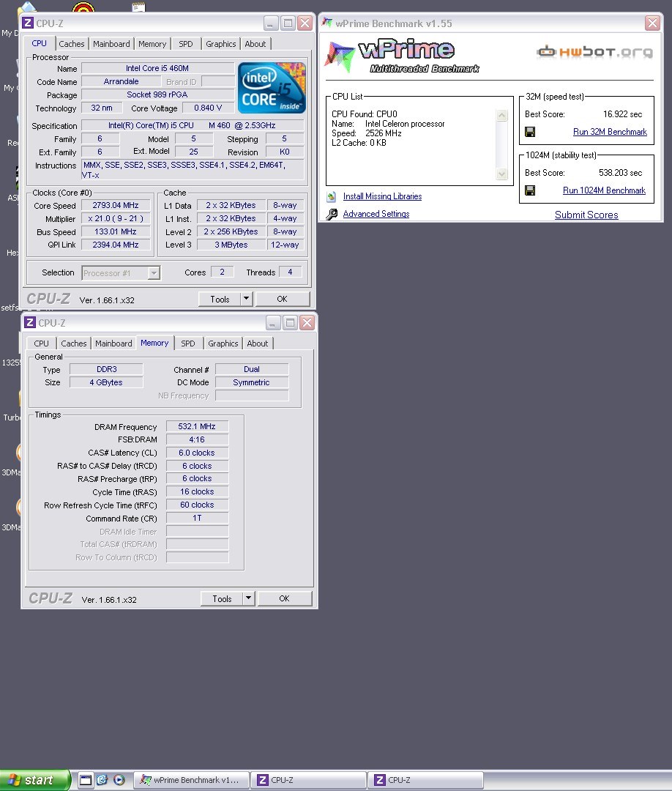The height and width of the screenshot is (791, 672).
Task: Click the Channel # value Dual
Action: [252, 369]
